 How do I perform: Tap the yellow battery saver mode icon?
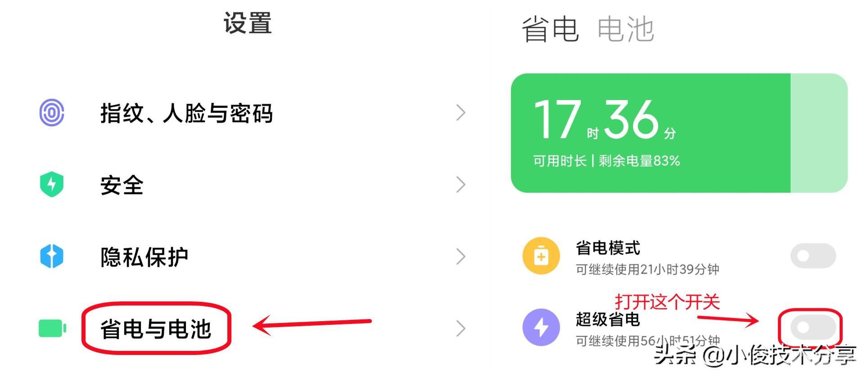[x=541, y=256]
